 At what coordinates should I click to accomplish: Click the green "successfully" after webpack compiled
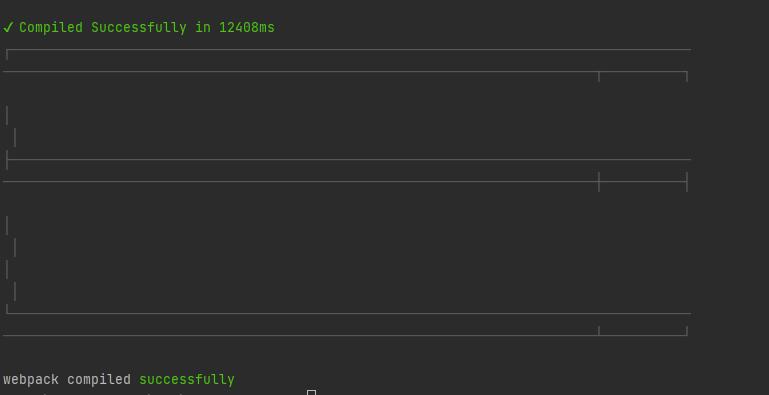pos(187,380)
